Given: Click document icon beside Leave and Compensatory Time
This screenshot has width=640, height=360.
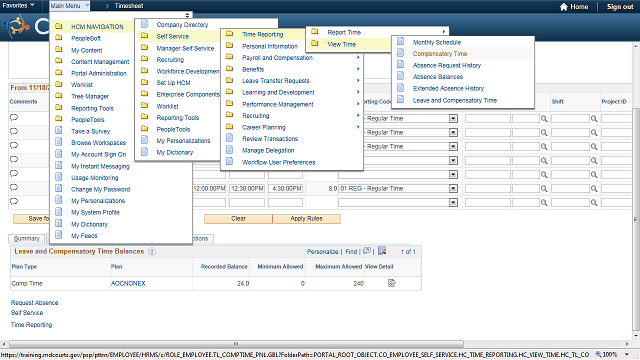Looking at the screenshot, I should tap(400, 100).
